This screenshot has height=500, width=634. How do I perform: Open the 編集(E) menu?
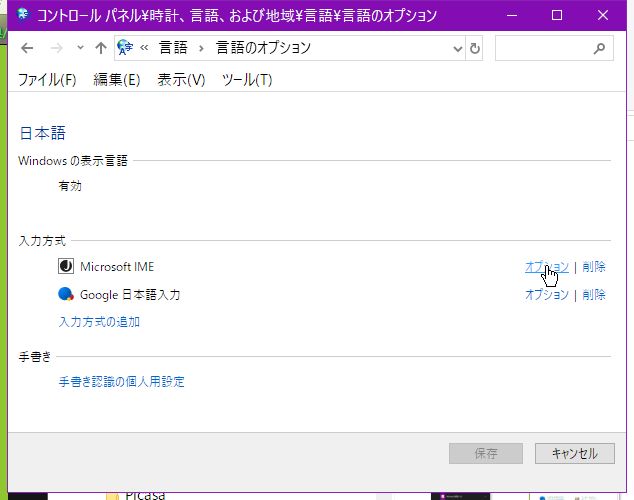pos(117,80)
